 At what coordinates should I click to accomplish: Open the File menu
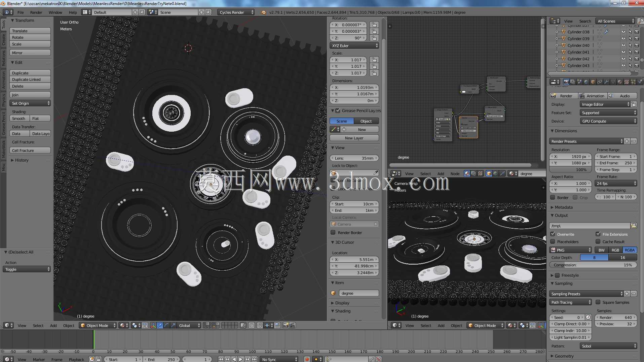pos(21,12)
